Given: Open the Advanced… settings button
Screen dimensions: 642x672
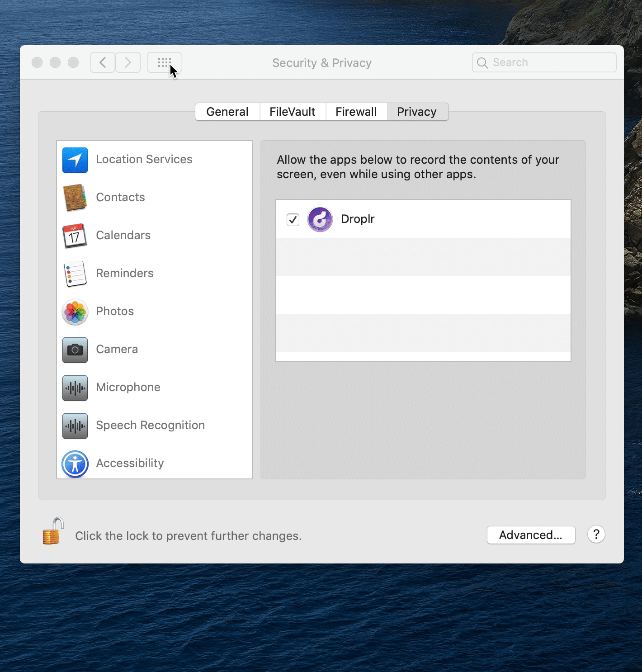Looking at the screenshot, I should 531,535.
